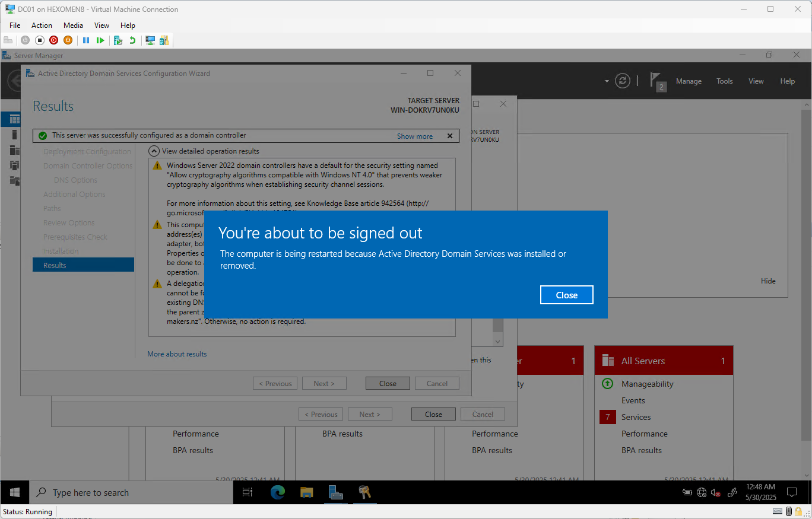
Task: Open the Action menu
Action: 42,26
